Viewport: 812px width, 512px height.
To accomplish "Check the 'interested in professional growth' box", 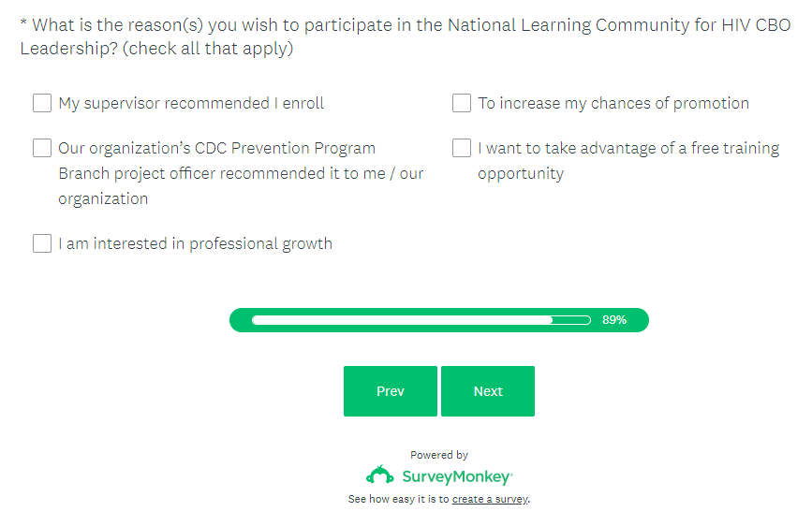I will (x=42, y=243).
